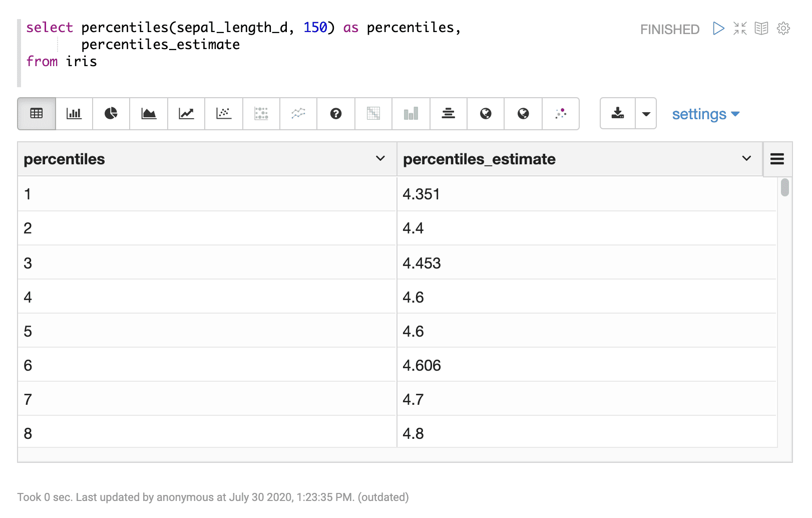Viewport: 812px width, 518px height.
Task: Select the heatmap visualization
Action: (373, 114)
